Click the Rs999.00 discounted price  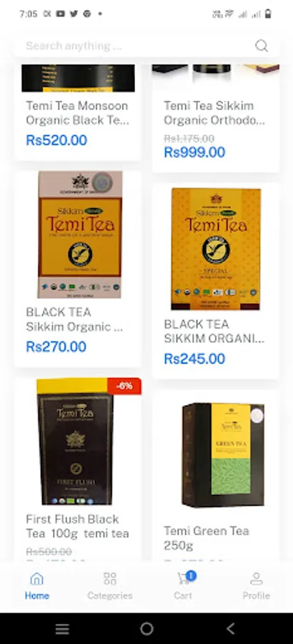(x=194, y=152)
